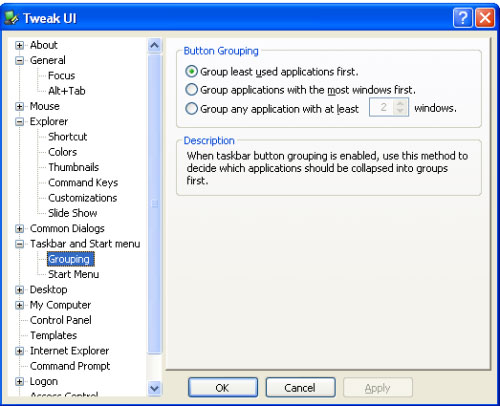Select Common Dialogs in the tree
500x406 pixels.
[67, 228]
